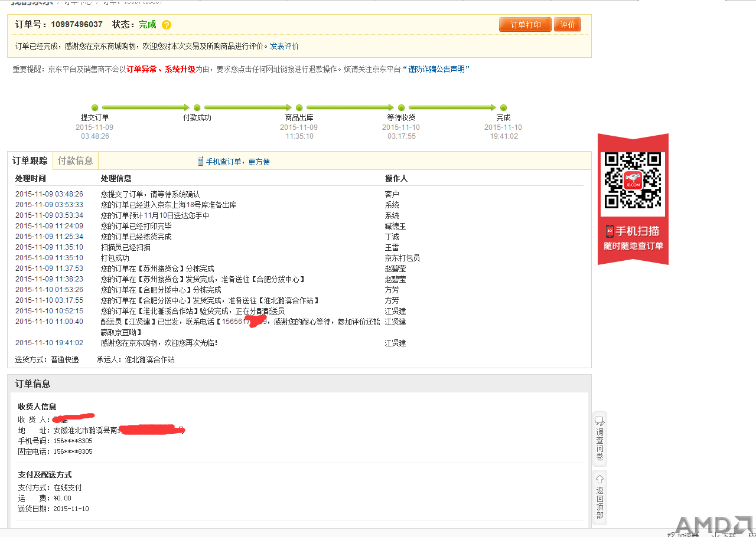Click the 运费 ¥0.00 value
This screenshot has width=756, height=537.
[62, 498]
